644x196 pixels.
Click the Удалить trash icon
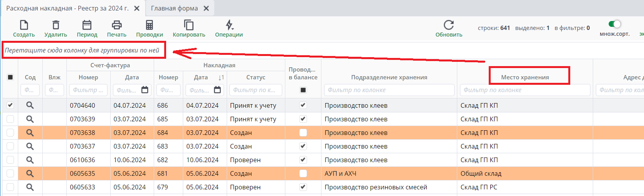pos(56,25)
